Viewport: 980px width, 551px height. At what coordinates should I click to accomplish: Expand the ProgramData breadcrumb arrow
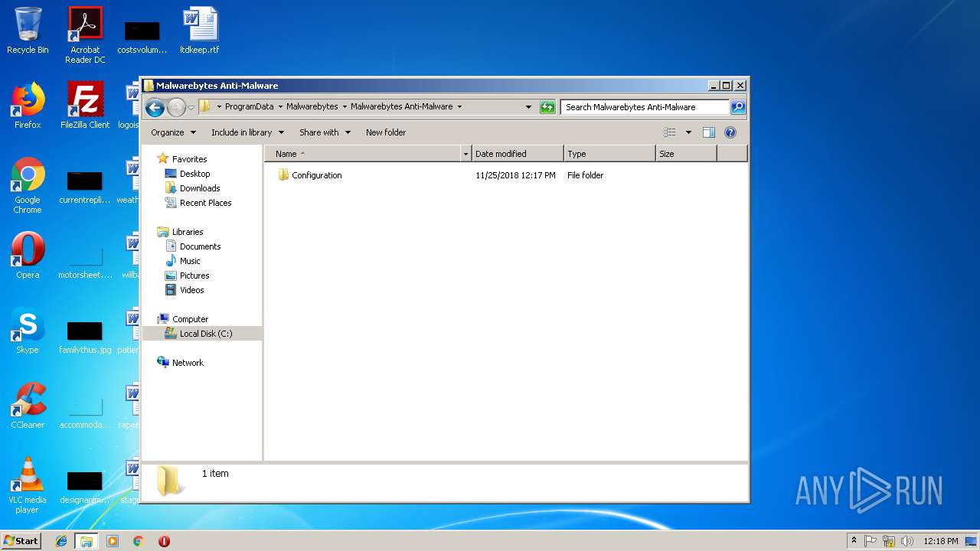click(280, 107)
